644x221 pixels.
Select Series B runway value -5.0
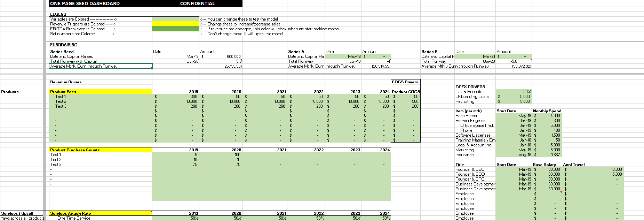(514, 61)
